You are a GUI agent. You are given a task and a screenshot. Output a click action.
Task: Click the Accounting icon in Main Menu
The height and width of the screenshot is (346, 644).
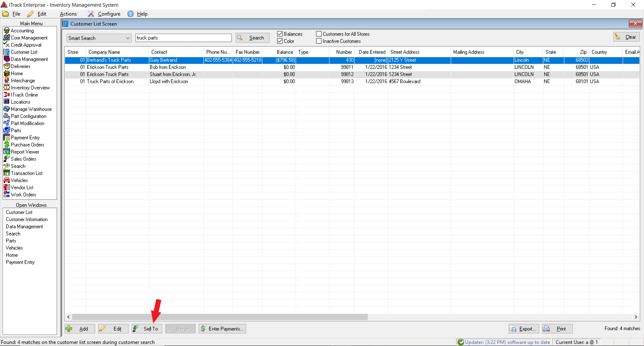[x=6, y=31]
